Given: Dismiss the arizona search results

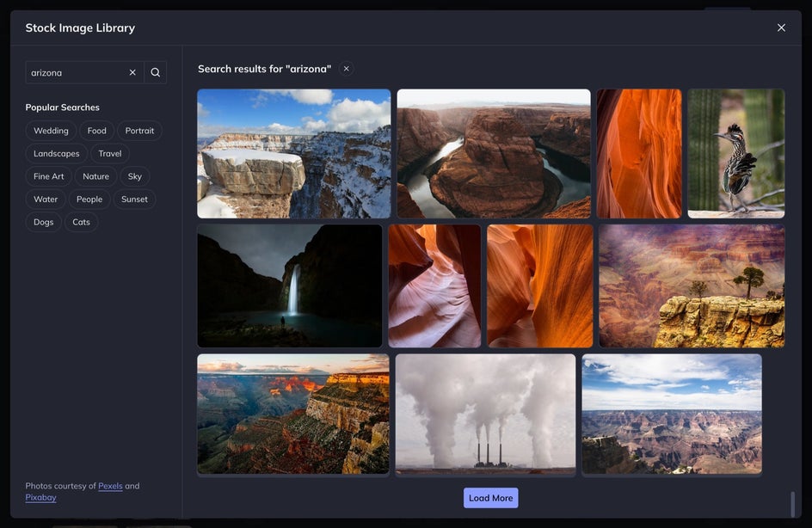Looking at the screenshot, I should pos(347,68).
